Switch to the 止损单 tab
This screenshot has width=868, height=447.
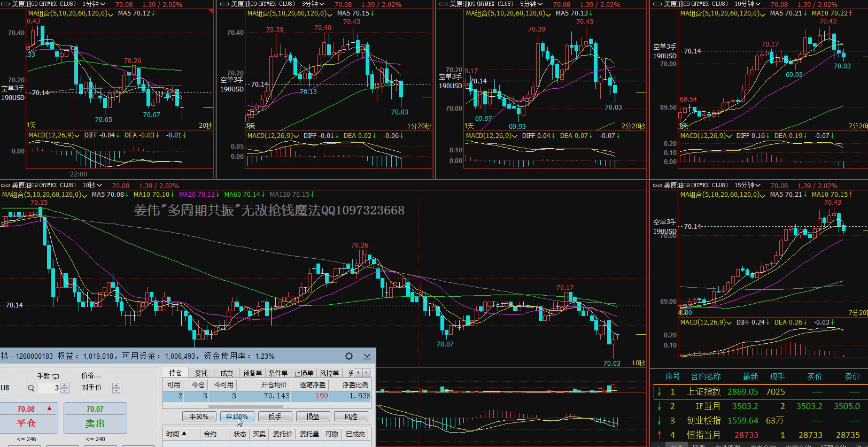pos(304,373)
